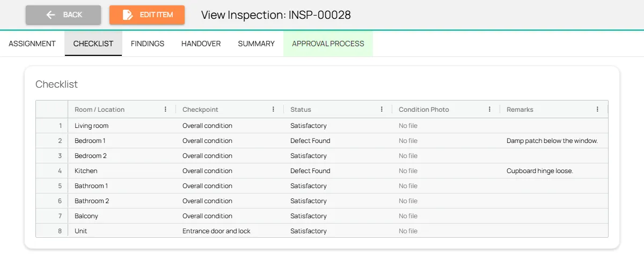Select the Balcony cell

pyautogui.click(x=122, y=216)
